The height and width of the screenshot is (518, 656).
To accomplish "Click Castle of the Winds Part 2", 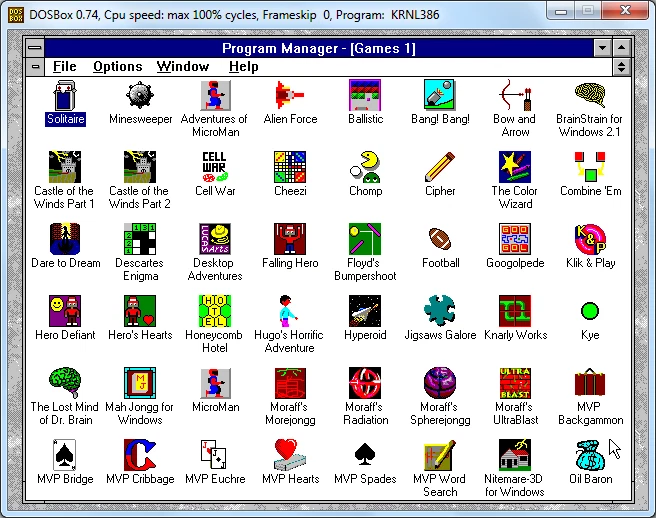I will point(140,167).
